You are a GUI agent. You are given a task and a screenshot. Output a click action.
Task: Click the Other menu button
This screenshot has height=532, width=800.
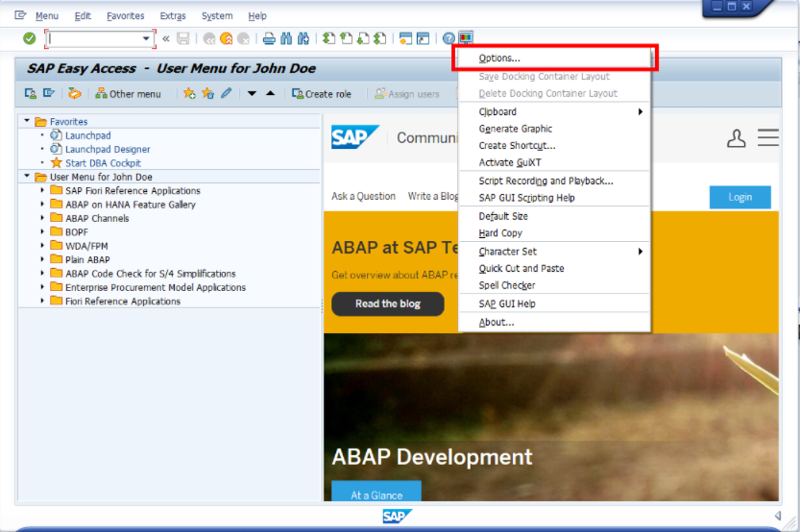[128, 94]
